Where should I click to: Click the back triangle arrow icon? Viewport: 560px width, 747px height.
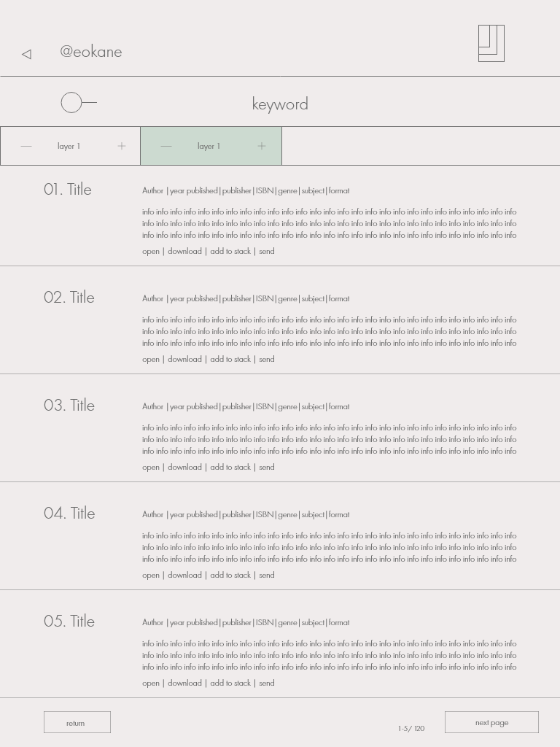click(27, 54)
